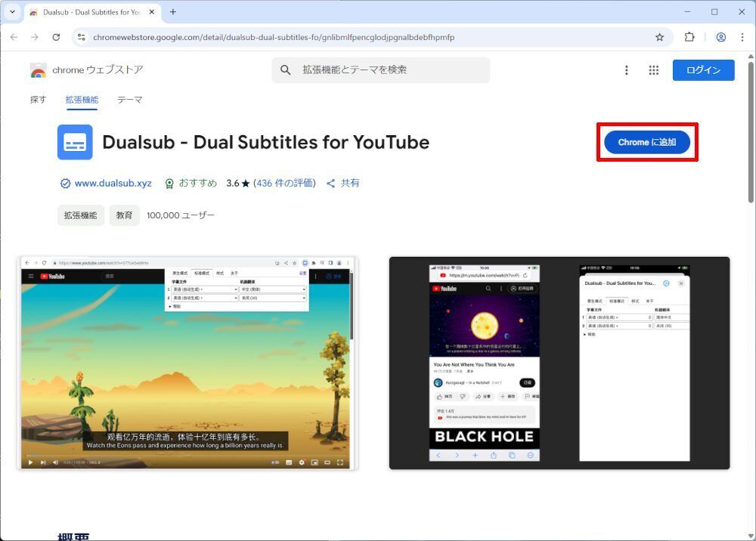Screen dimensions: 756x541
Task: Open the Chrome profile icon
Action: [x=720, y=37]
